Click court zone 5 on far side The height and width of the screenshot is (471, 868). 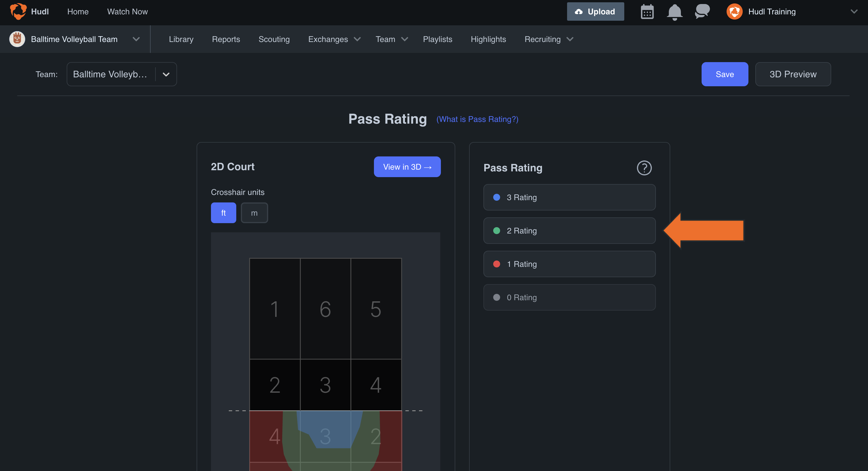tap(376, 309)
